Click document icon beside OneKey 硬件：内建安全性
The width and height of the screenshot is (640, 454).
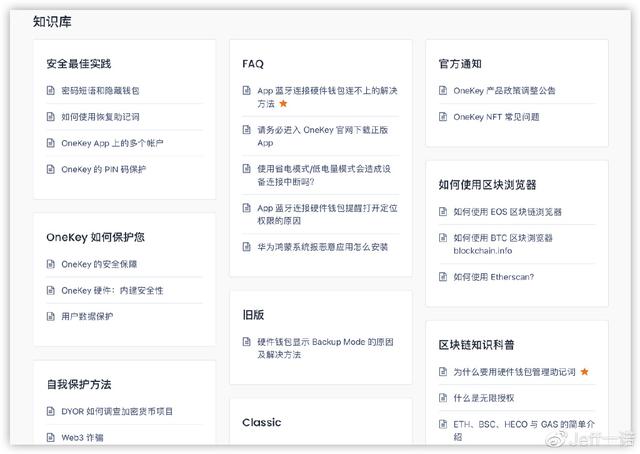(x=51, y=290)
